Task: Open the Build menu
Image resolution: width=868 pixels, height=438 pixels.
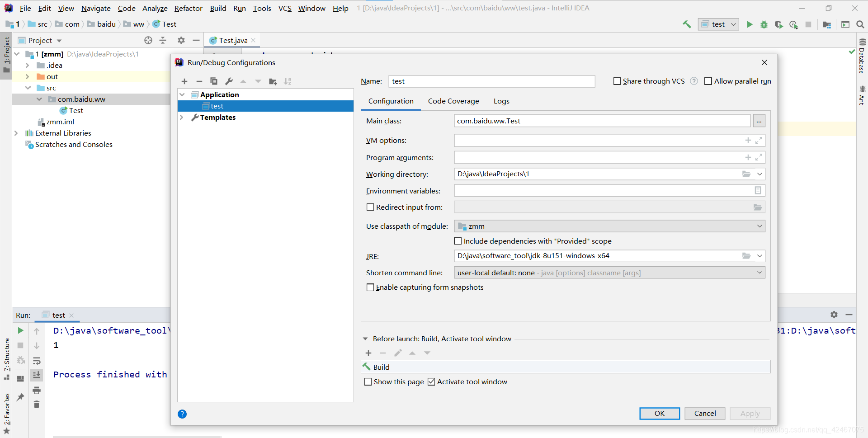Action: click(x=218, y=8)
